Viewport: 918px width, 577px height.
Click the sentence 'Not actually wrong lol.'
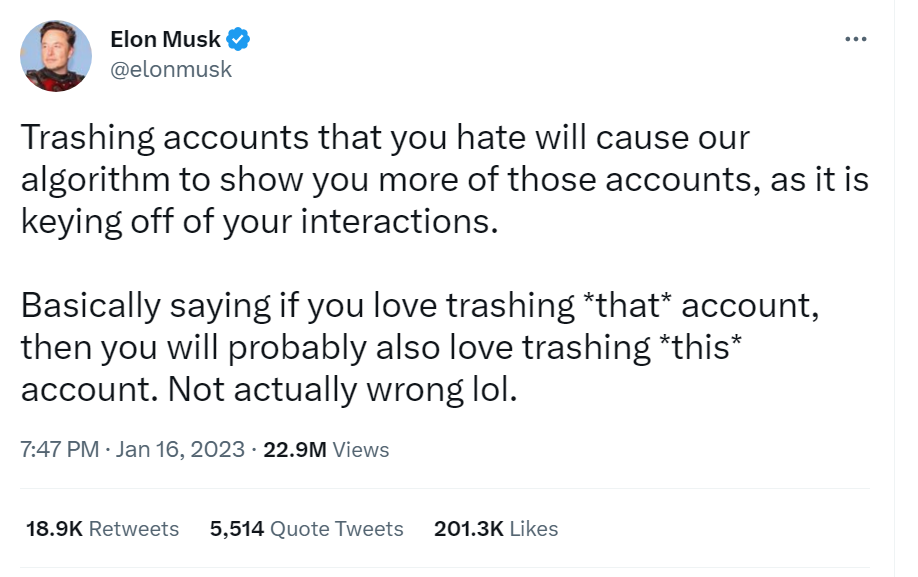342,388
